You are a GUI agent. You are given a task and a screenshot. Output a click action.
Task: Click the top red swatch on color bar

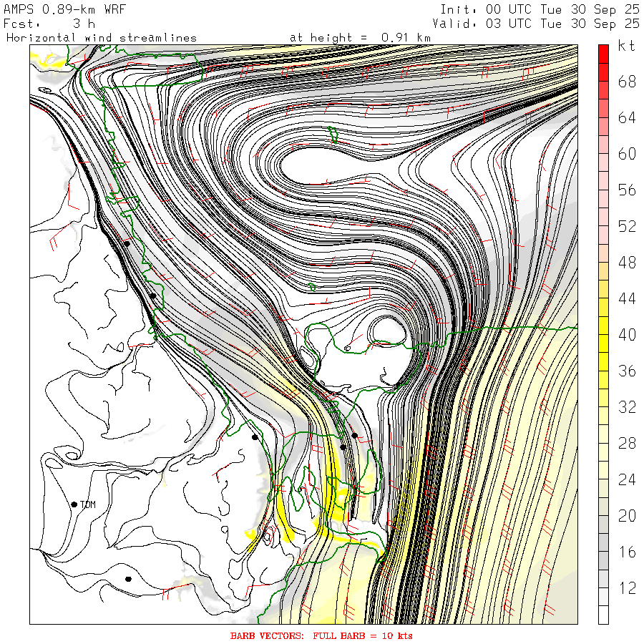point(603,53)
